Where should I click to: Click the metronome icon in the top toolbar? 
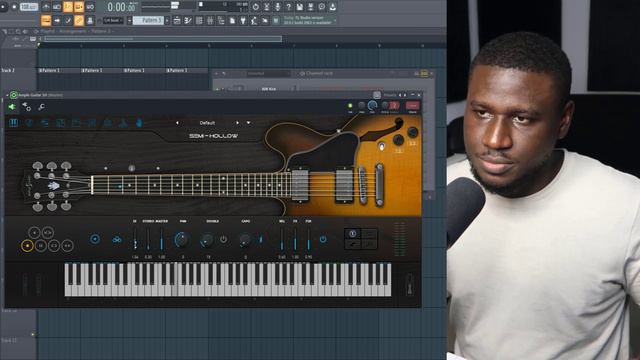[46, 7]
